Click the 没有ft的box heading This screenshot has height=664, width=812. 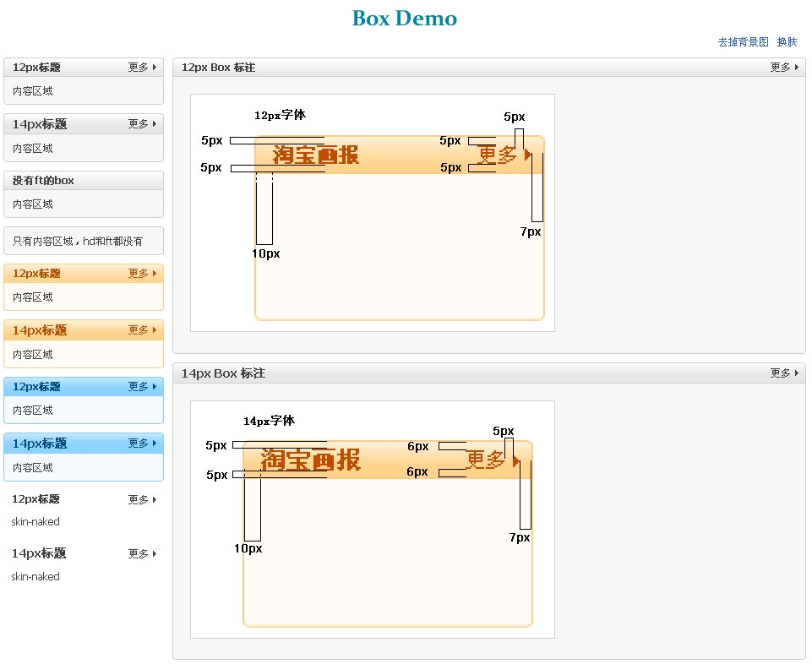click(x=43, y=180)
